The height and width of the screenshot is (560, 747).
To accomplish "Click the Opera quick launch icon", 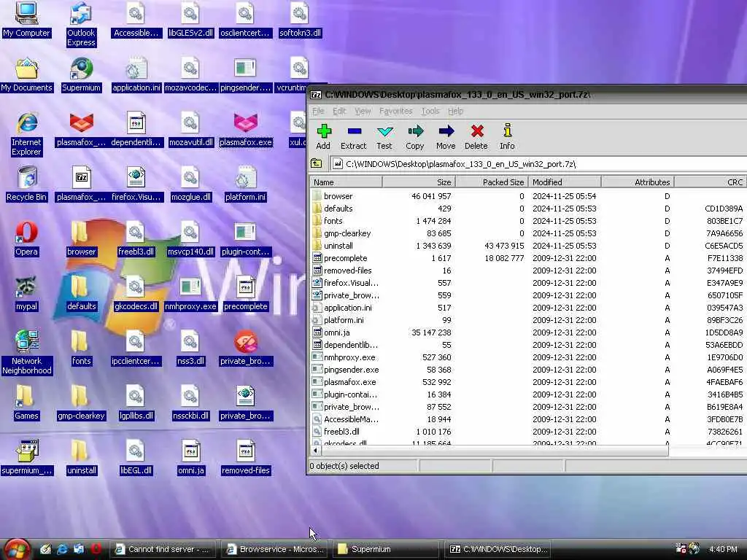I will [96, 549].
